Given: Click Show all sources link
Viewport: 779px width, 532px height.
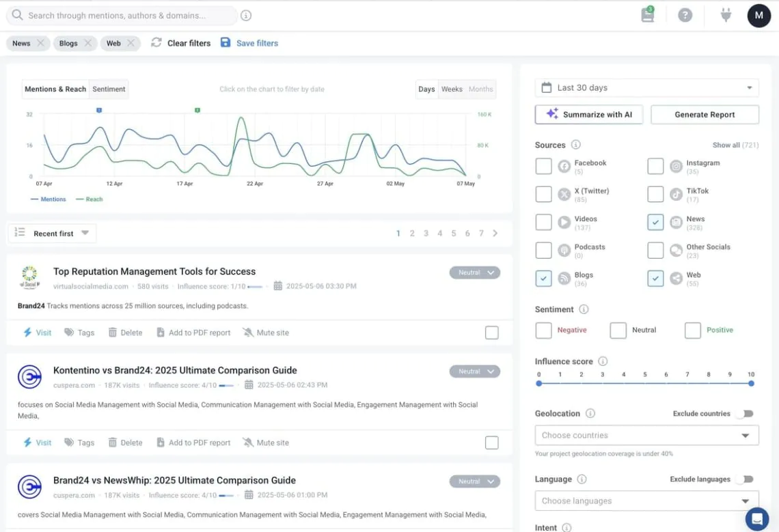Looking at the screenshot, I should [735, 145].
